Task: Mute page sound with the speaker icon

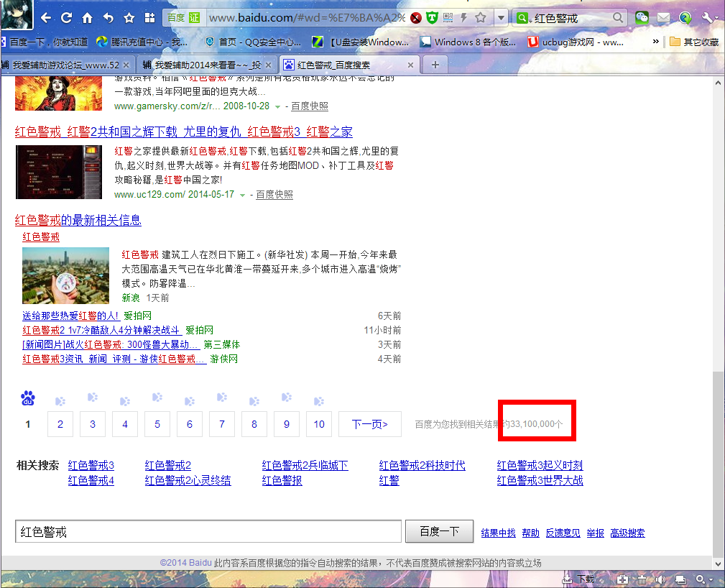Action: (x=660, y=579)
